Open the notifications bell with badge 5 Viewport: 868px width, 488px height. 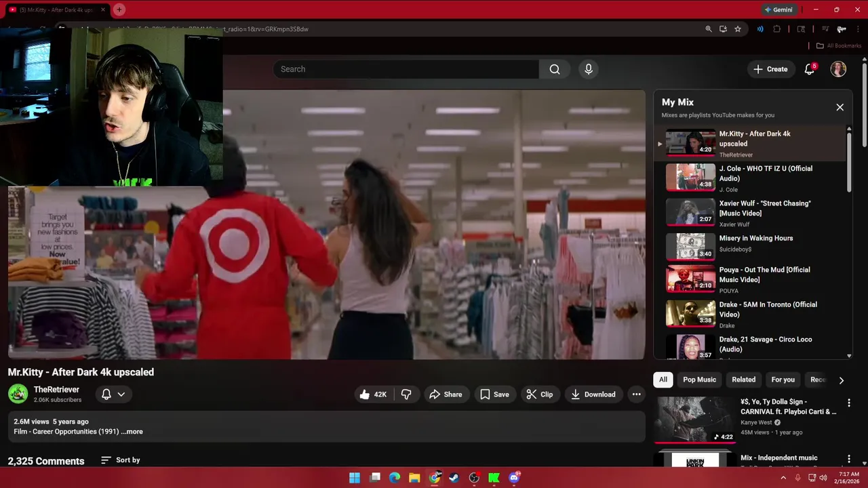[810, 69]
